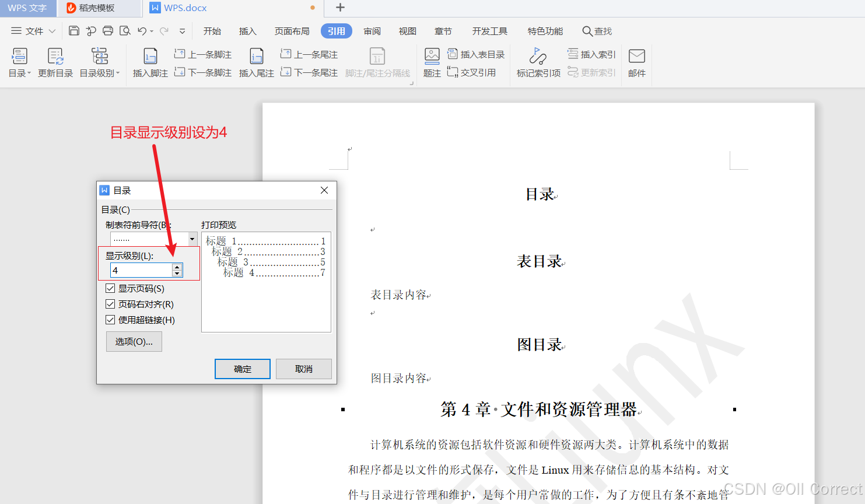
Task: Open the 开发工具 ribbon tab
Action: 490,31
